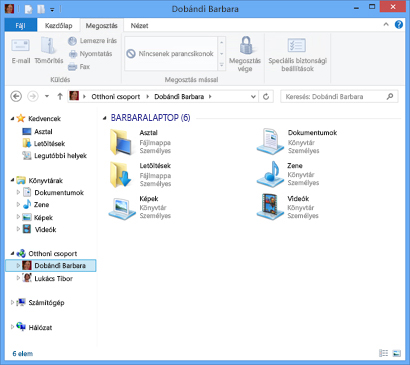This screenshot has width=410, height=365.
Task: Click the window system icon in title bar
Action: point(9,9)
